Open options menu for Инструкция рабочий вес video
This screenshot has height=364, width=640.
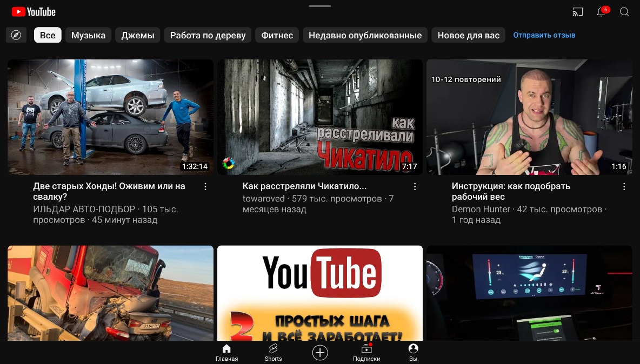pyautogui.click(x=624, y=187)
